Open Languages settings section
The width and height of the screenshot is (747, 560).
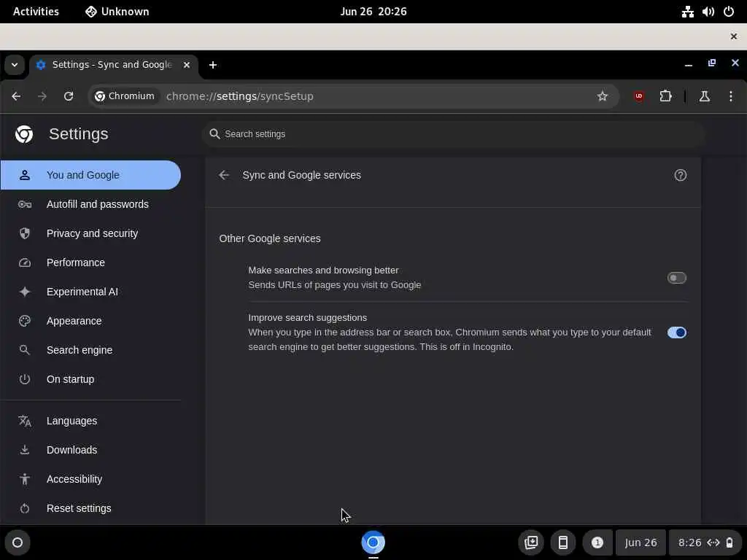pos(90,421)
